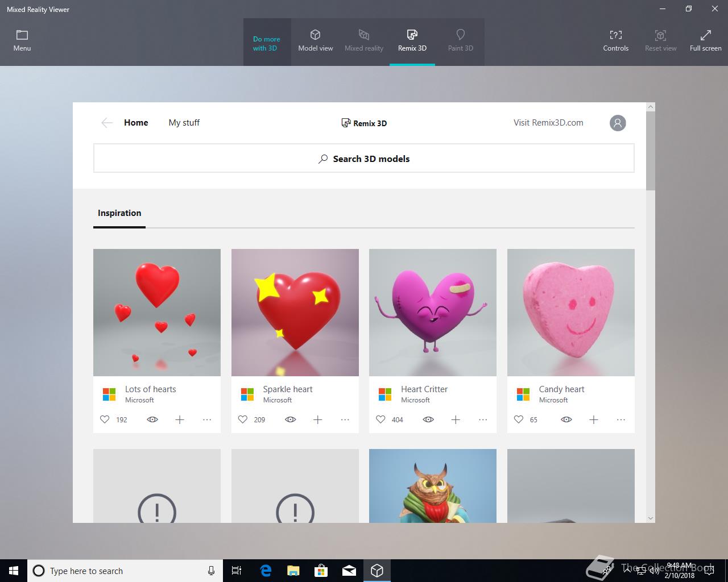The height and width of the screenshot is (582, 728).
Task: Open the Heart Critter thumbnail
Action: pyautogui.click(x=433, y=313)
